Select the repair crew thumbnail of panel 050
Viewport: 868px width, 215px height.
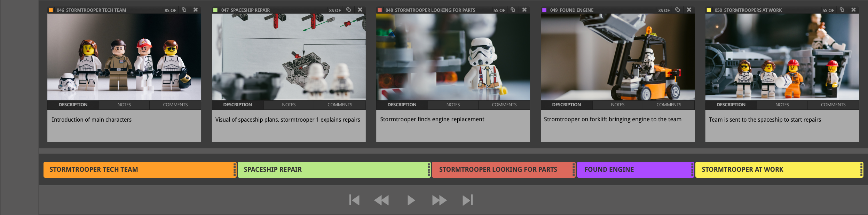[782, 57]
